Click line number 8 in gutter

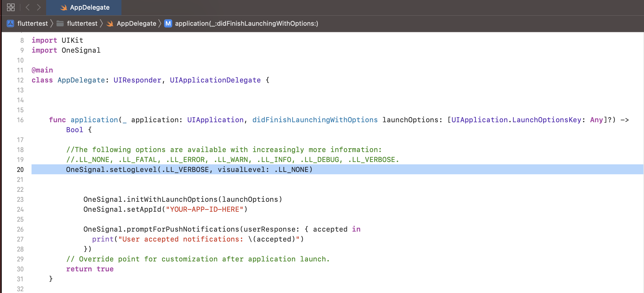pos(22,40)
